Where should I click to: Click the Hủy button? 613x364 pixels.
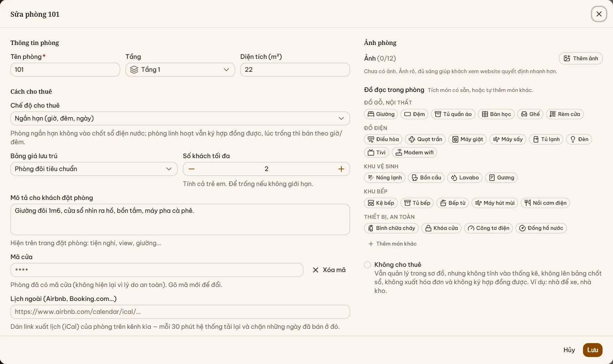[x=569, y=350]
